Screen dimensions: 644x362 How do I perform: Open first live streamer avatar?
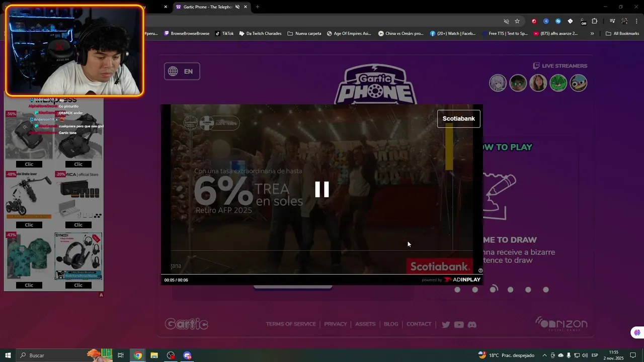tap(498, 83)
